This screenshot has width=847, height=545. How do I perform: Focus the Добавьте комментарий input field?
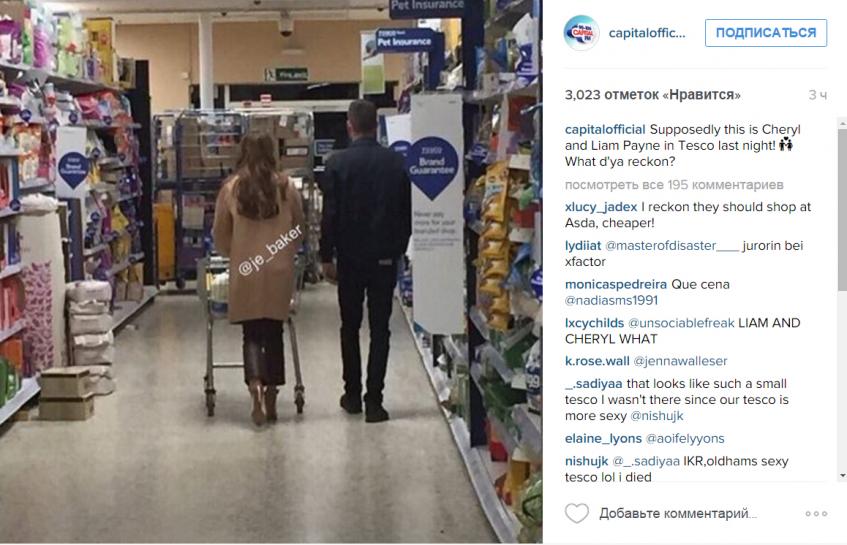coord(678,514)
